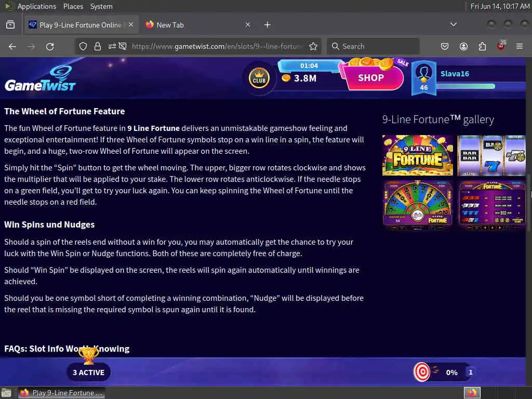
Task: Open the Club crown badge
Action: pyautogui.click(x=259, y=78)
